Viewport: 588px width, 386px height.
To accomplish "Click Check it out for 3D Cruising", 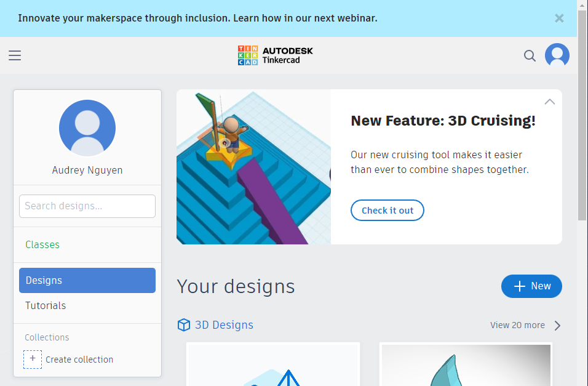I will click(387, 210).
